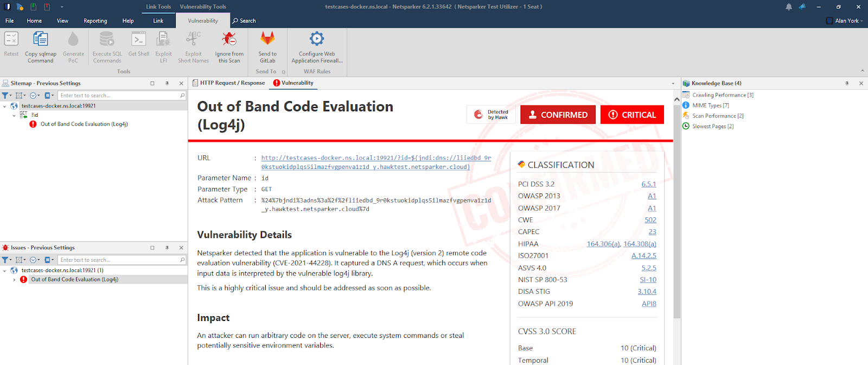
Task: Click the Retest ribbon icon
Action: (11, 39)
